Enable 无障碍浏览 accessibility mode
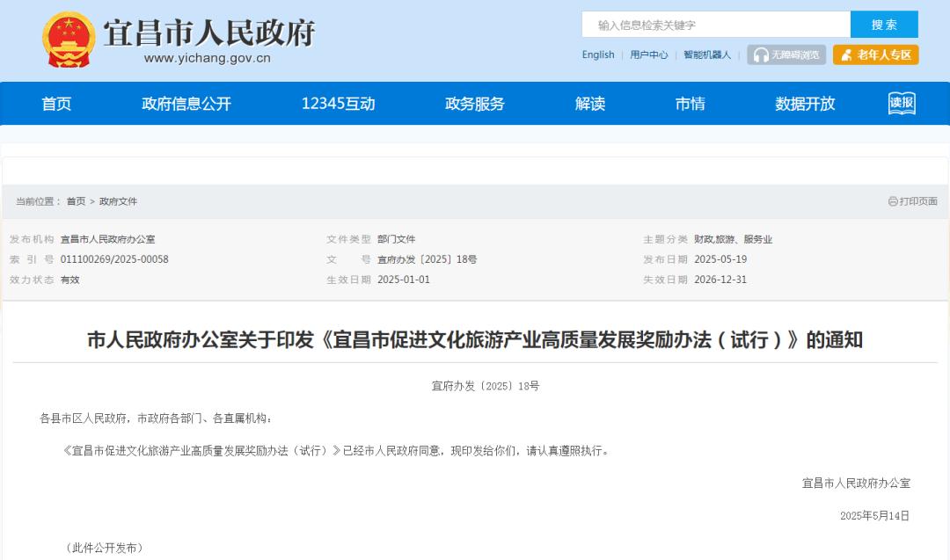Screen dimensions: 950x560 pos(787,55)
